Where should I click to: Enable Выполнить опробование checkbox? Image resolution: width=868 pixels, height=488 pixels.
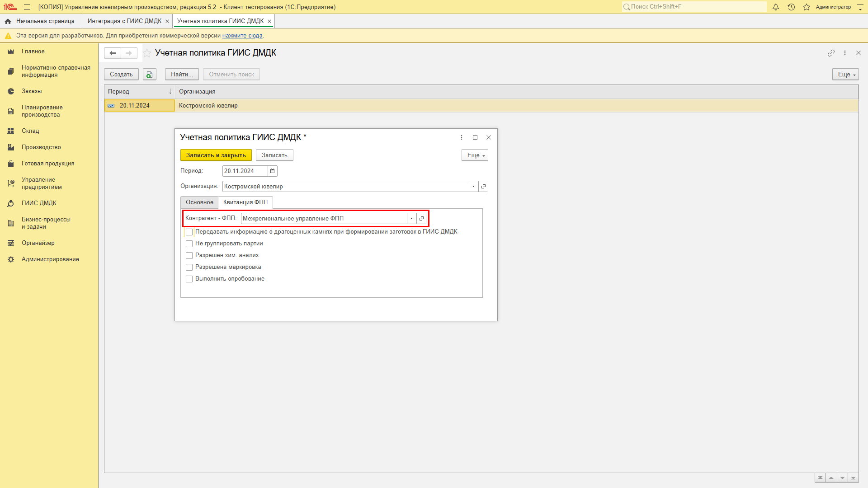[189, 279]
